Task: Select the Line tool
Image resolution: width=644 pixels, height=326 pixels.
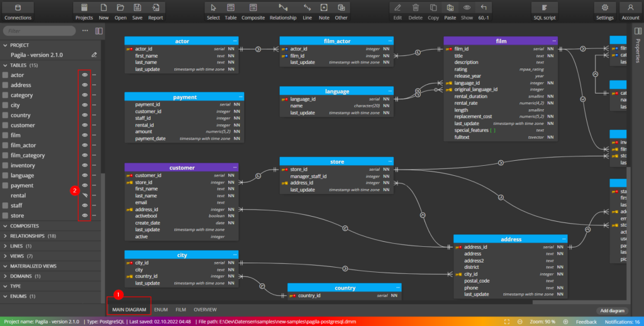Action: (307, 11)
